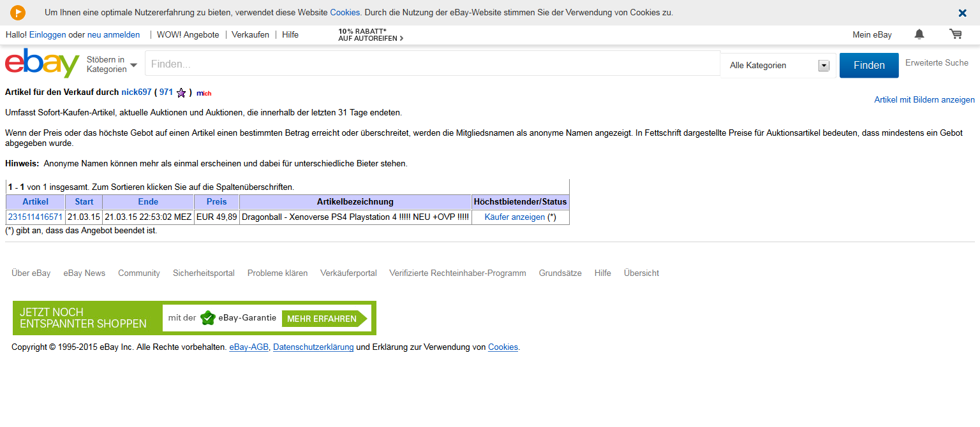980x427 pixels.
Task: Close the cookie notice banner
Action: point(962,13)
